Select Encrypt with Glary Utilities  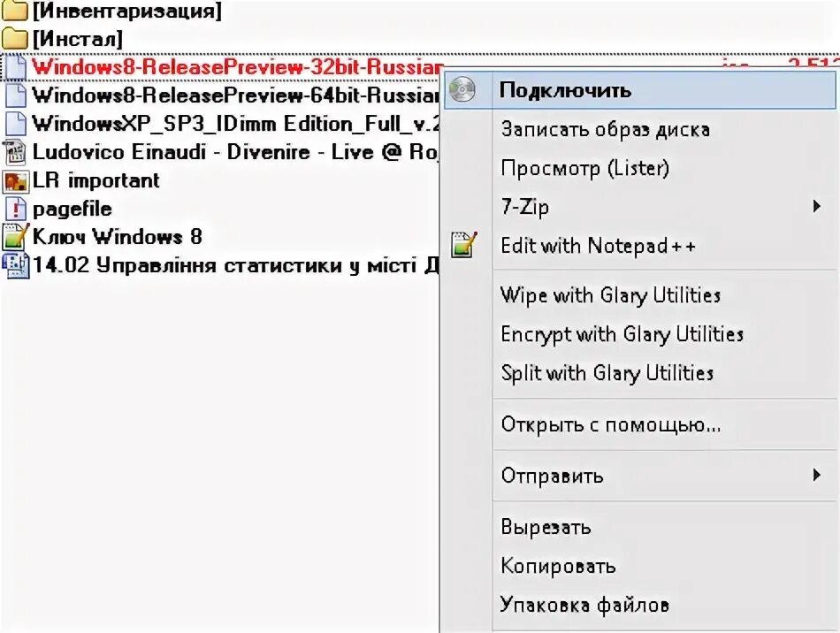640,334
